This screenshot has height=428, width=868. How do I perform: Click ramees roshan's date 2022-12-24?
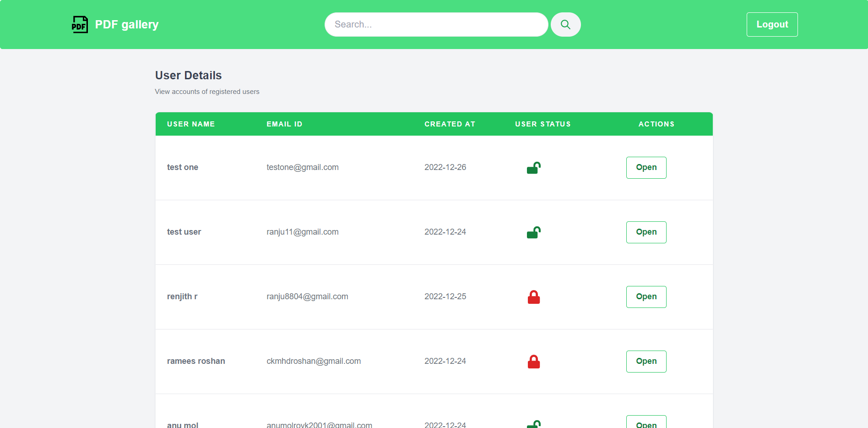pos(445,361)
